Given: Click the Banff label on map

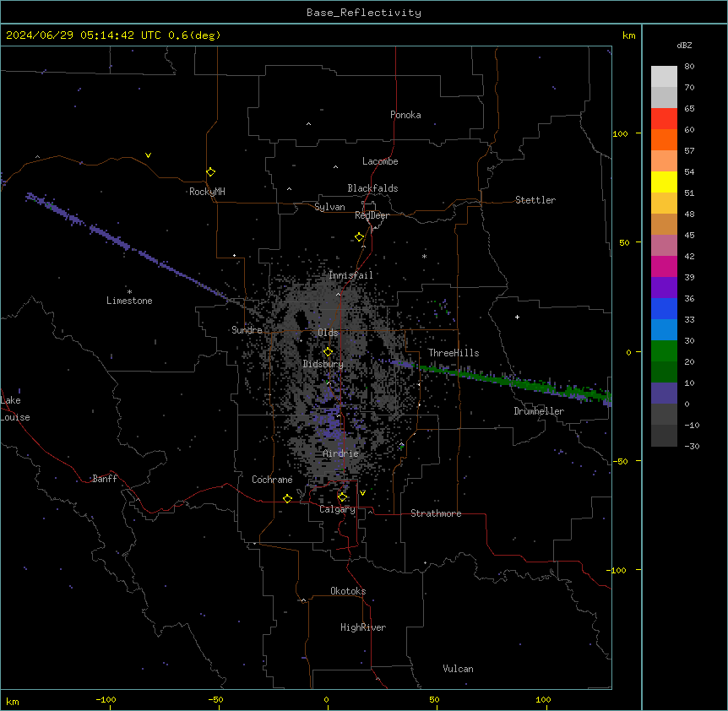Looking at the screenshot, I should (x=105, y=479).
